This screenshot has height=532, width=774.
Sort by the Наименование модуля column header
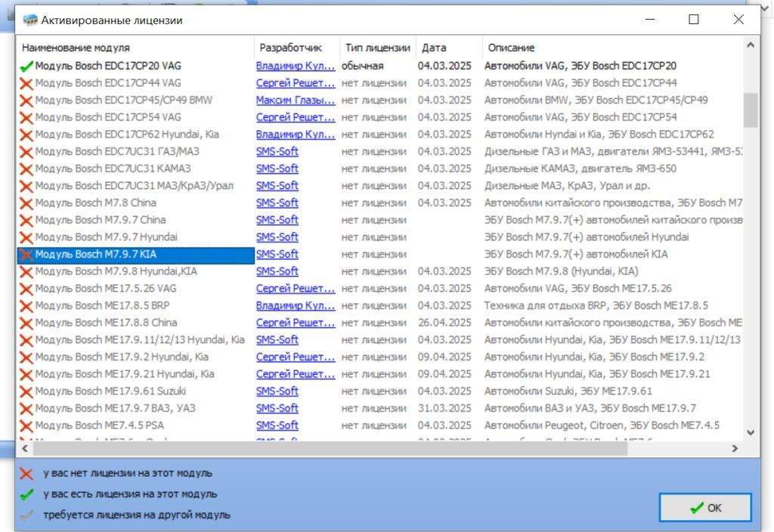coord(136,48)
